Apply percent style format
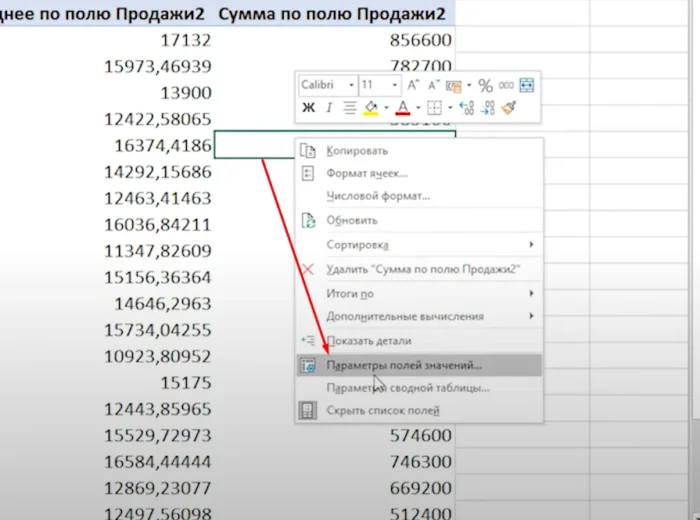Image resolution: width=700 pixels, height=520 pixels. [485, 86]
